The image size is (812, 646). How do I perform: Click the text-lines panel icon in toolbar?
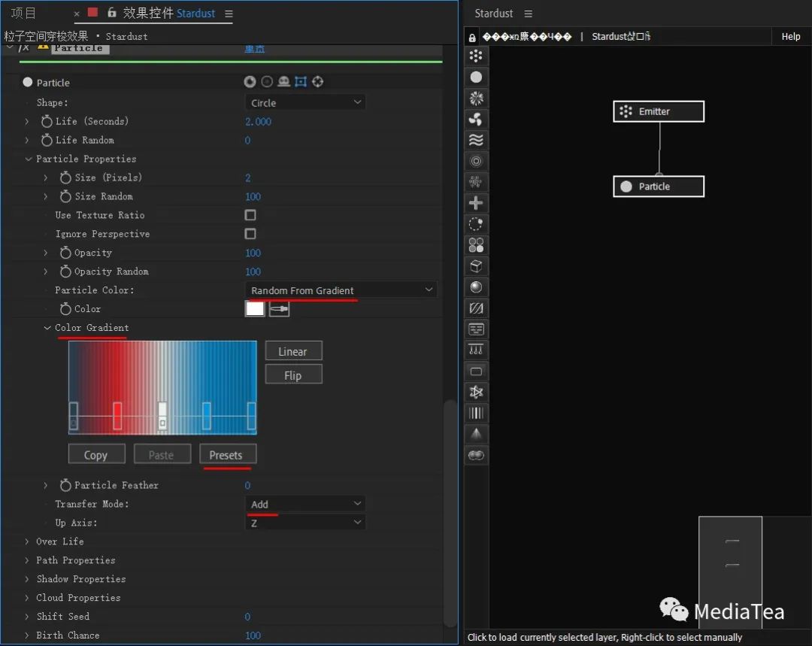476,329
